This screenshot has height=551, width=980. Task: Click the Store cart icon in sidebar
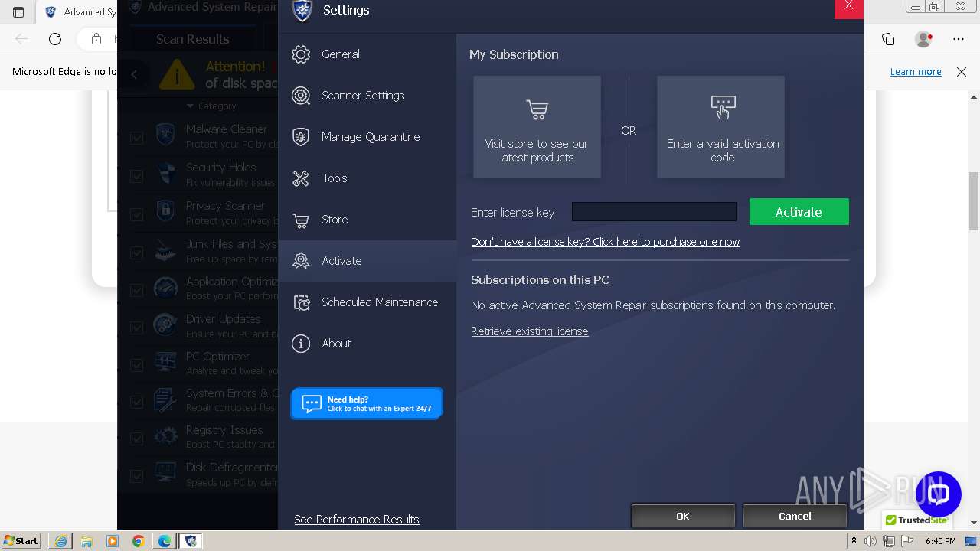[x=301, y=220]
